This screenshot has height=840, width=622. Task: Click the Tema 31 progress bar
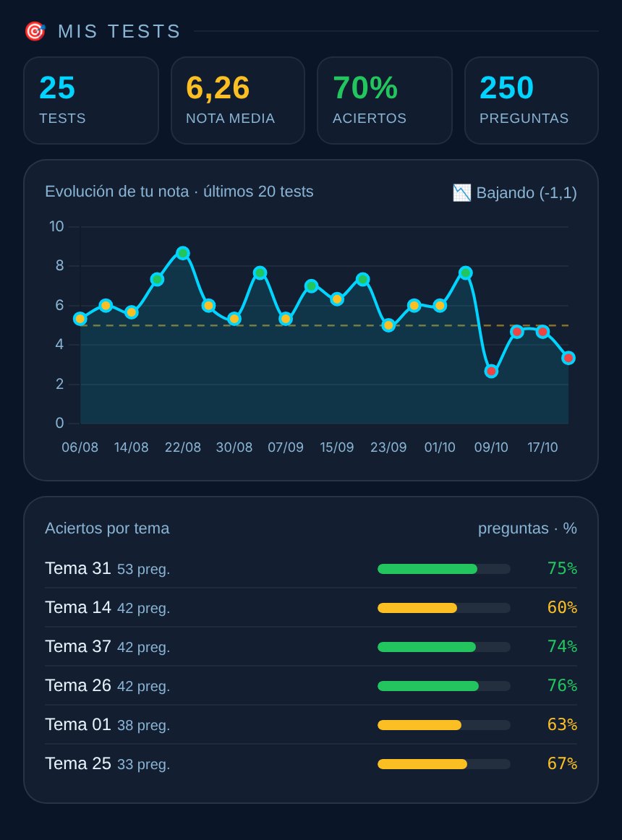click(444, 569)
